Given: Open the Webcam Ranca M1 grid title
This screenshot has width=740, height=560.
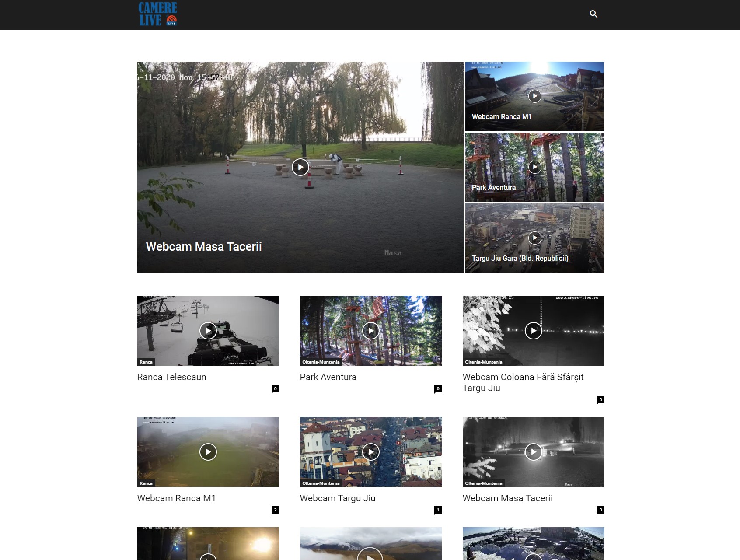Looking at the screenshot, I should click(x=176, y=498).
